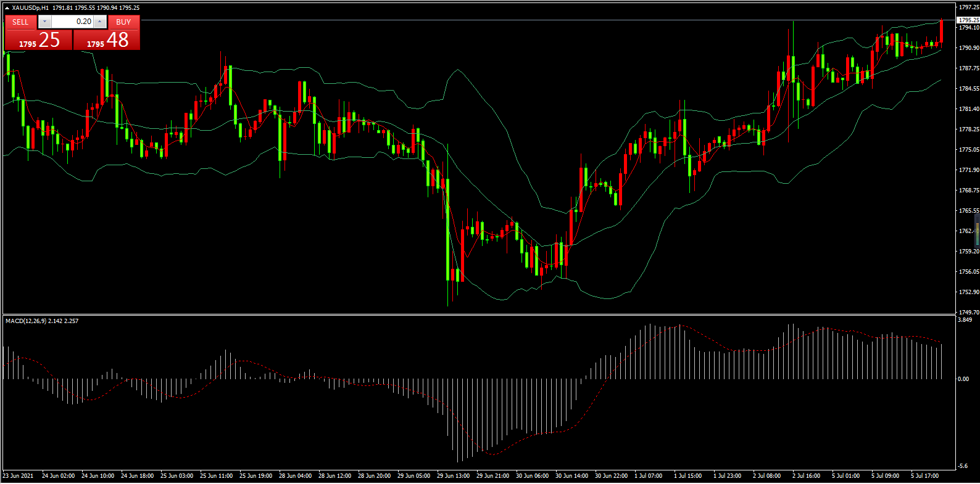Viewport: 980px width, 484px height.
Task: Click the highlighted current price tag on scale
Action: click(x=968, y=20)
